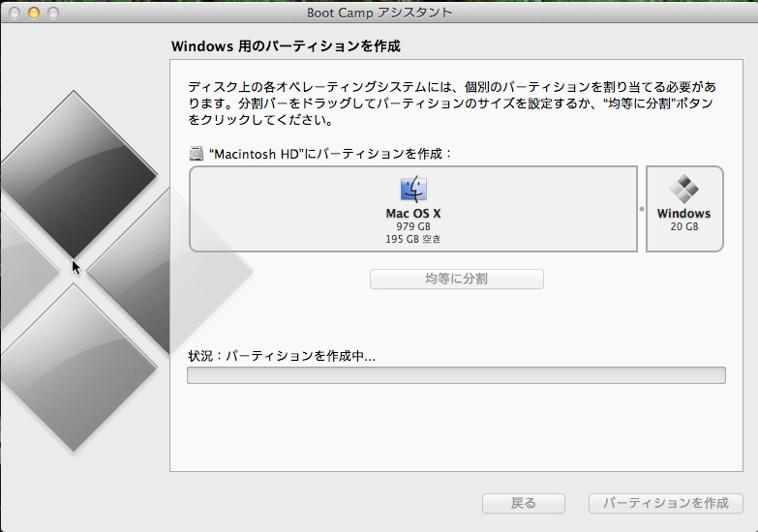Click the partition creation progress bar

tap(456, 375)
